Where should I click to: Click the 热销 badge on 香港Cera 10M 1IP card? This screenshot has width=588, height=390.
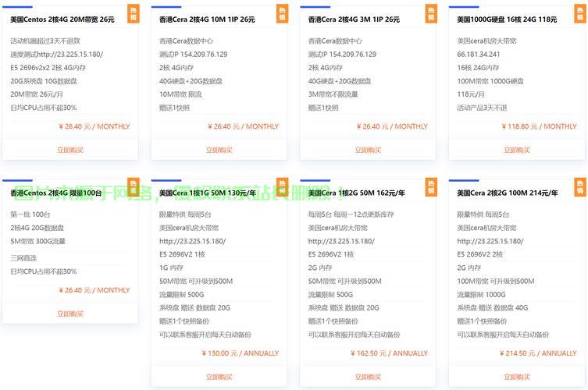(281, 15)
